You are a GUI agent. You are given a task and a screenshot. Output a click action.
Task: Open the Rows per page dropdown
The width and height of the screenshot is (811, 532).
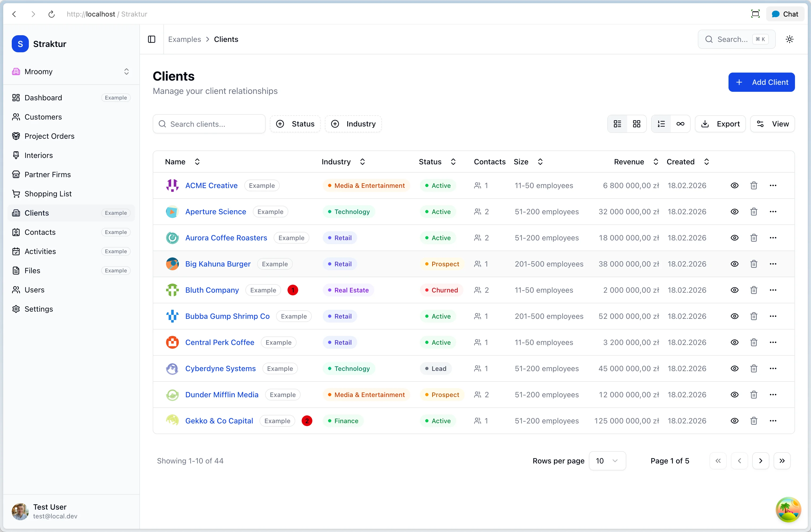click(x=607, y=461)
